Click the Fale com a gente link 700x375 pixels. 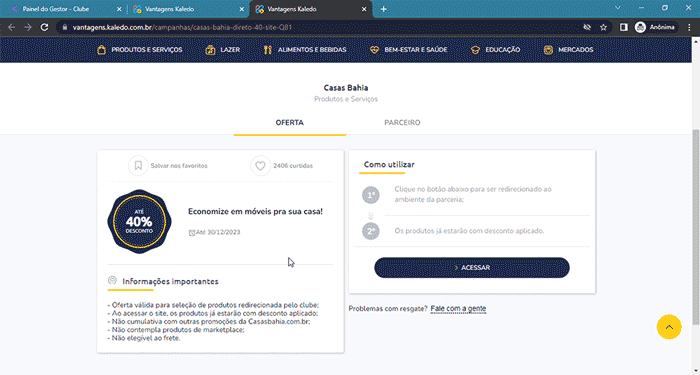pos(458,308)
